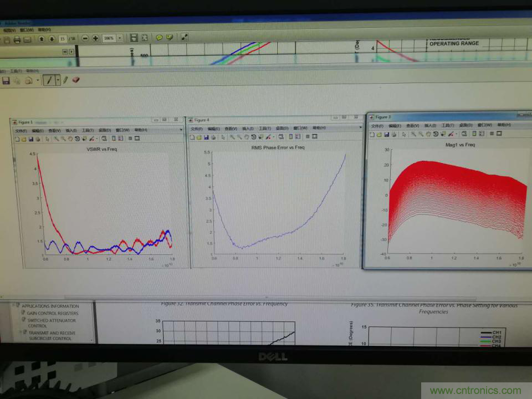
Task: Open the Gain Control Registers bookmark
Action: click(53, 313)
